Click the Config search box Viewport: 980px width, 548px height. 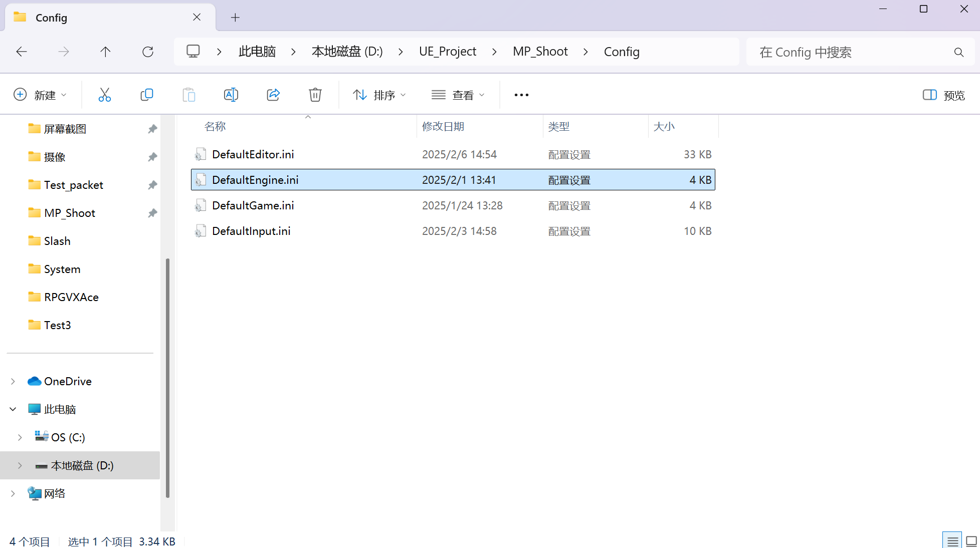852,52
